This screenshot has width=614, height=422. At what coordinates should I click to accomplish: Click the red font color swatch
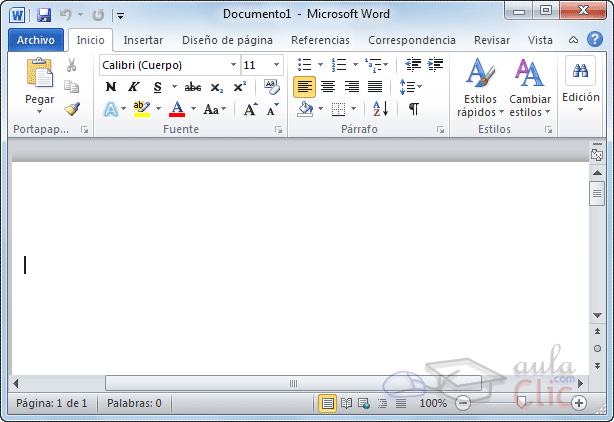tap(177, 109)
